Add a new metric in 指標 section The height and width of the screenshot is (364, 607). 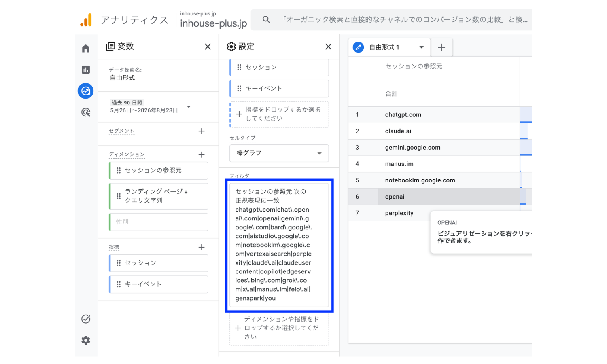[202, 247]
